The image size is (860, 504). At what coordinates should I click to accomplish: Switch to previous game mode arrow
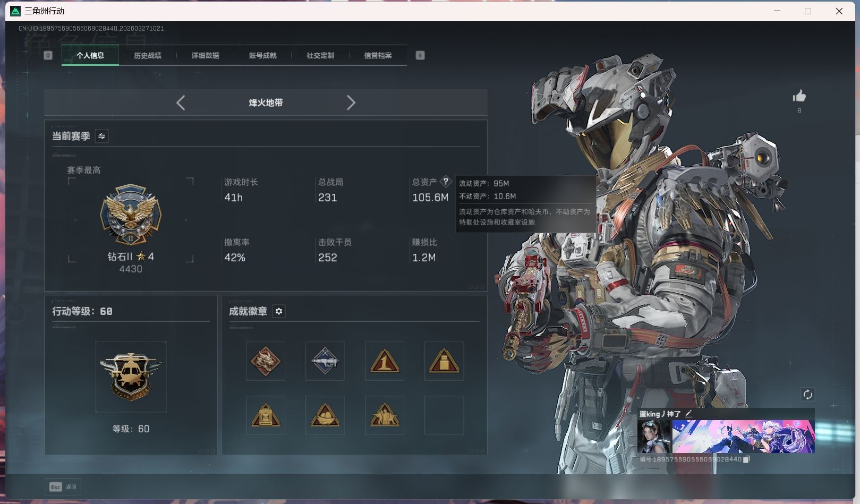coord(181,102)
